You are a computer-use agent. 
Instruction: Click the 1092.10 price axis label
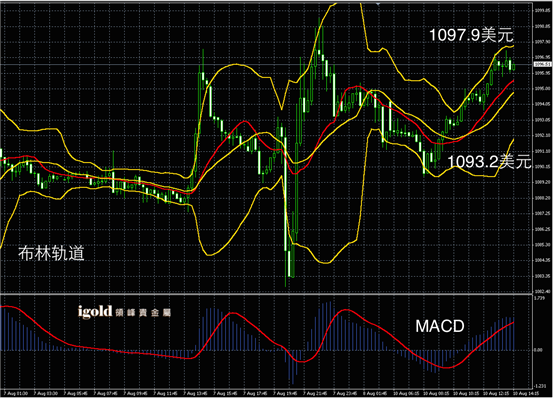pyautogui.click(x=542, y=135)
